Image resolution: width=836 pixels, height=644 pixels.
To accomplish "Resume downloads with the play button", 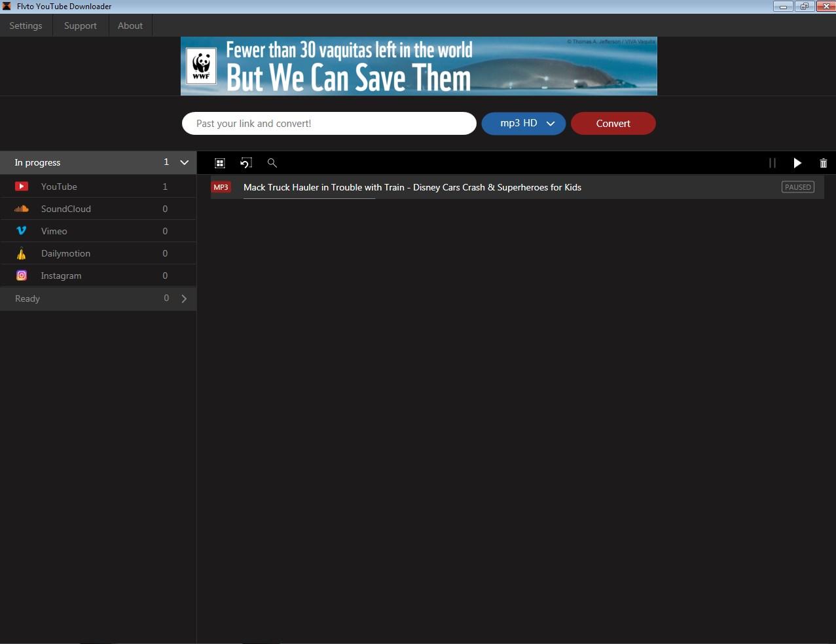I will 797,163.
